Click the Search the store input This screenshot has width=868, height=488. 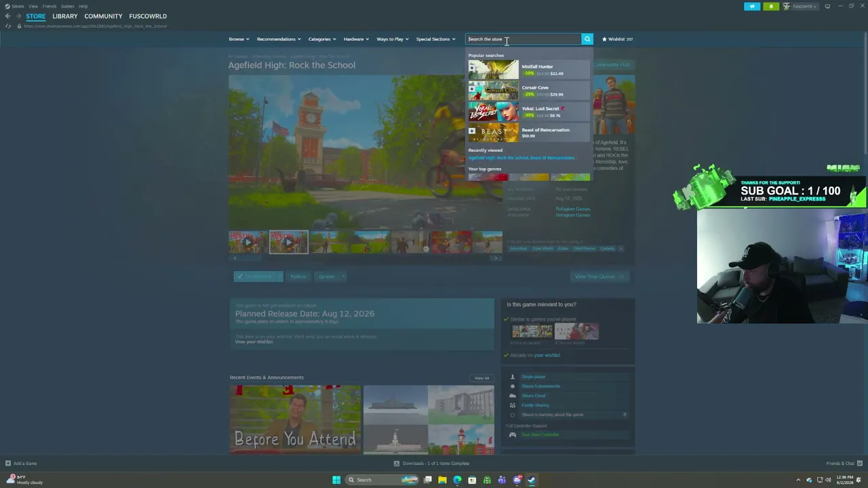pyautogui.click(x=524, y=39)
